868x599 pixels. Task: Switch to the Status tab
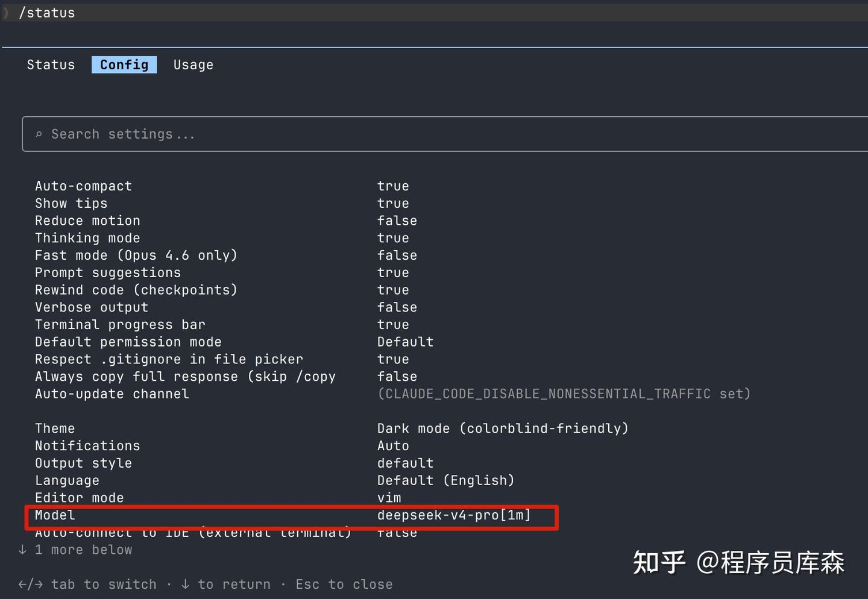point(51,64)
